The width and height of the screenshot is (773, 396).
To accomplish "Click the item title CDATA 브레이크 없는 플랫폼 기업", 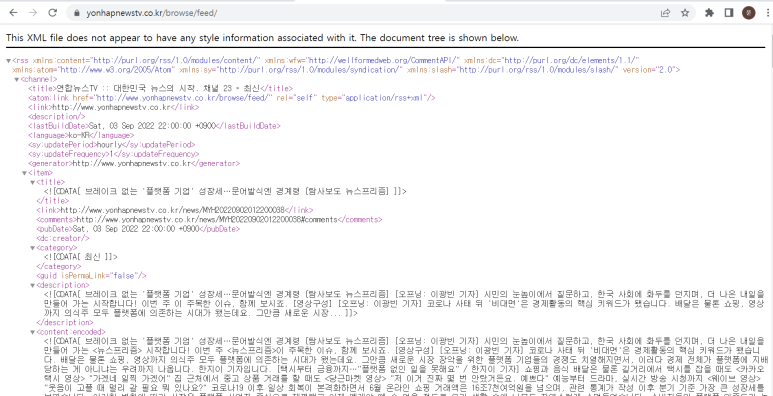I will pyautogui.click(x=225, y=191).
